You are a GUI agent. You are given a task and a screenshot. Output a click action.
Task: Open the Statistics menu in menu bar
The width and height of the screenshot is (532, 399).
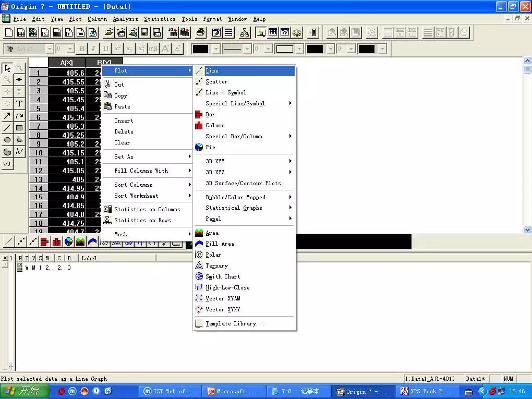pos(160,19)
